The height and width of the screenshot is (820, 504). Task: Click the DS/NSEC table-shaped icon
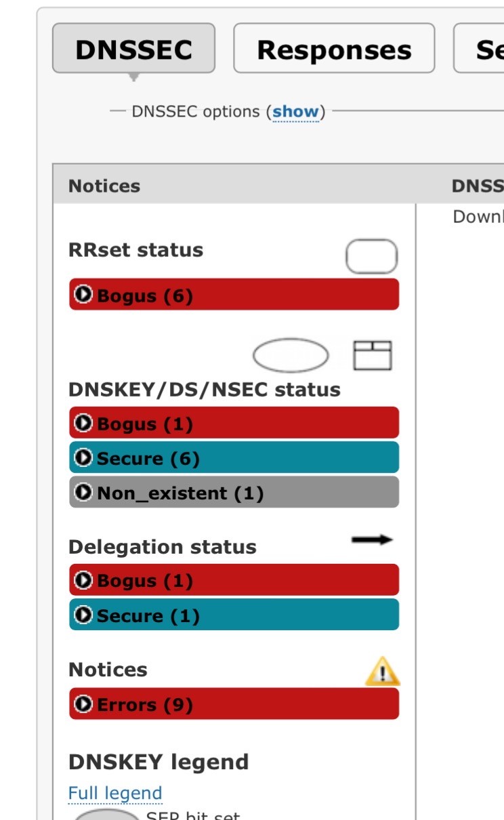[x=372, y=355]
